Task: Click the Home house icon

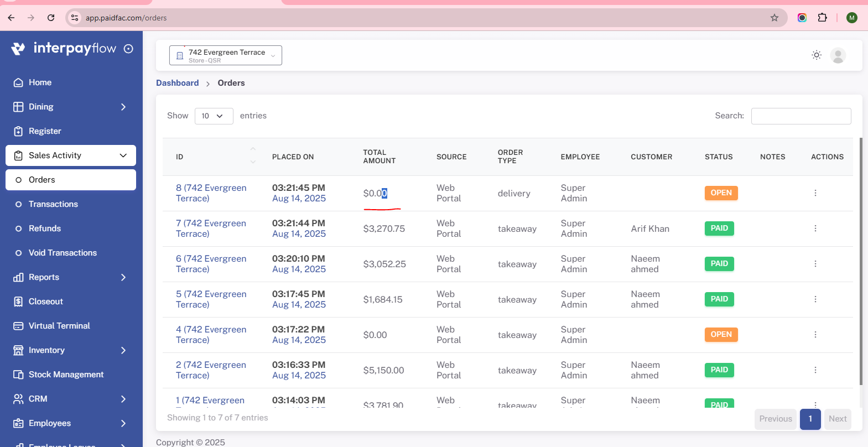Action: [18, 82]
